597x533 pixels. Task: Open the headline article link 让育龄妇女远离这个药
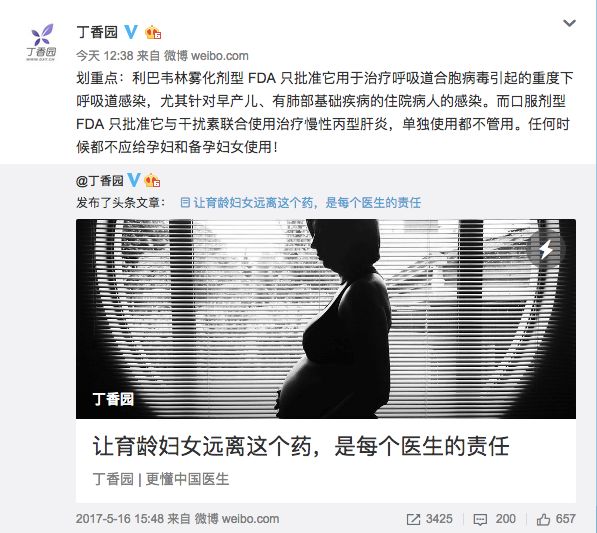307,203
